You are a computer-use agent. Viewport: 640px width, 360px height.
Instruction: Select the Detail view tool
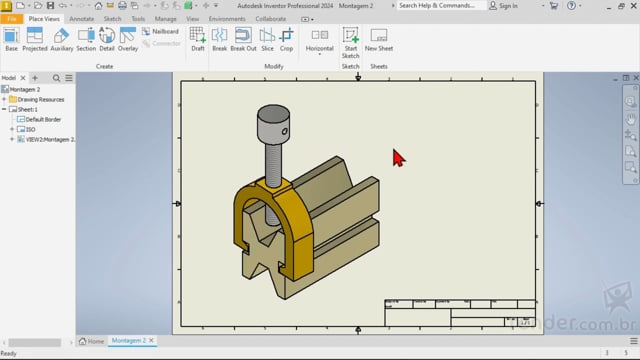pyautogui.click(x=107, y=39)
